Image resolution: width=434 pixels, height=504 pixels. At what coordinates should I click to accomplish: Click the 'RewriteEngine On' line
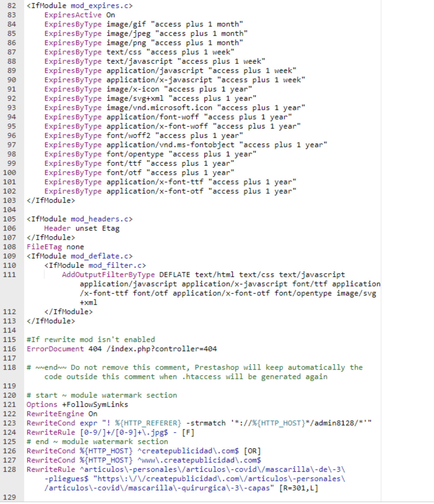62,414
